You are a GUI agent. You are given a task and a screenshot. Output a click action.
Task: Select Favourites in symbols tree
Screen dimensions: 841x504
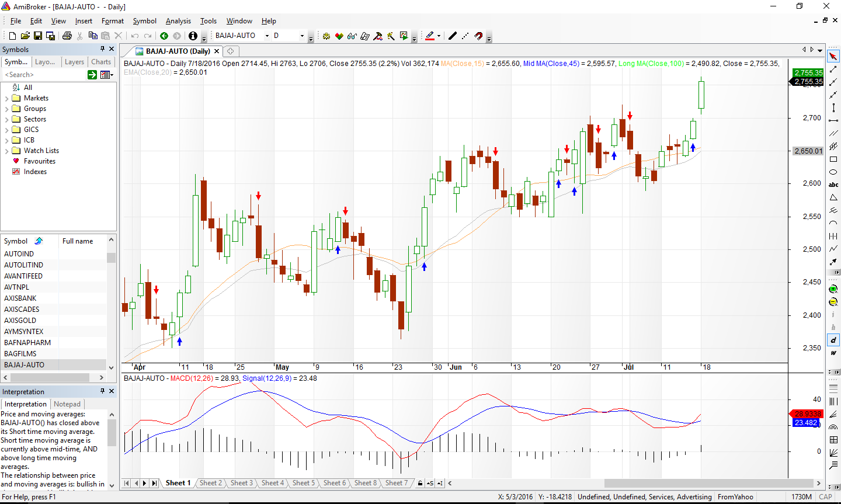(40, 161)
